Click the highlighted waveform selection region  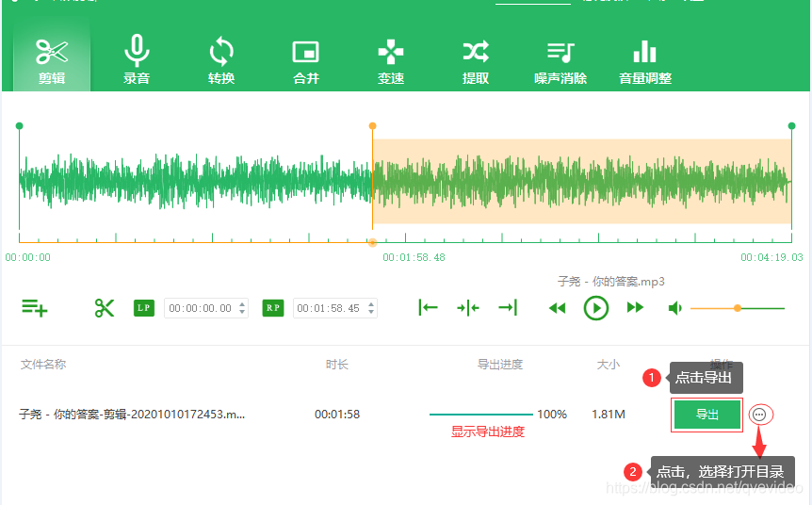582,181
